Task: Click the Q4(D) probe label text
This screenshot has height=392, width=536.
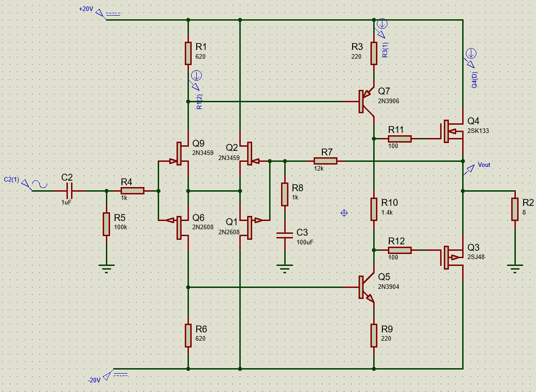Action: [475, 80]
